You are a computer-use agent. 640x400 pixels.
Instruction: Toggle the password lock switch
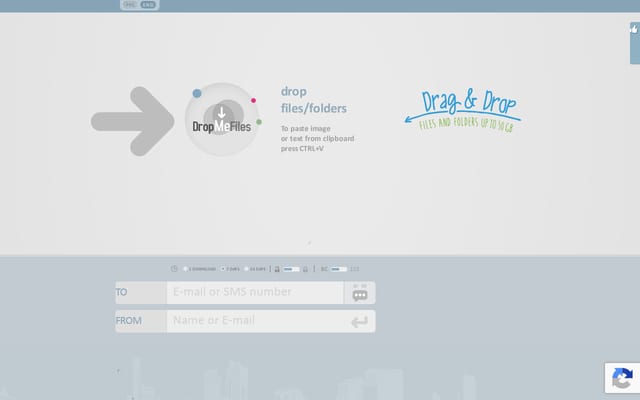click(x=291, y=269)
